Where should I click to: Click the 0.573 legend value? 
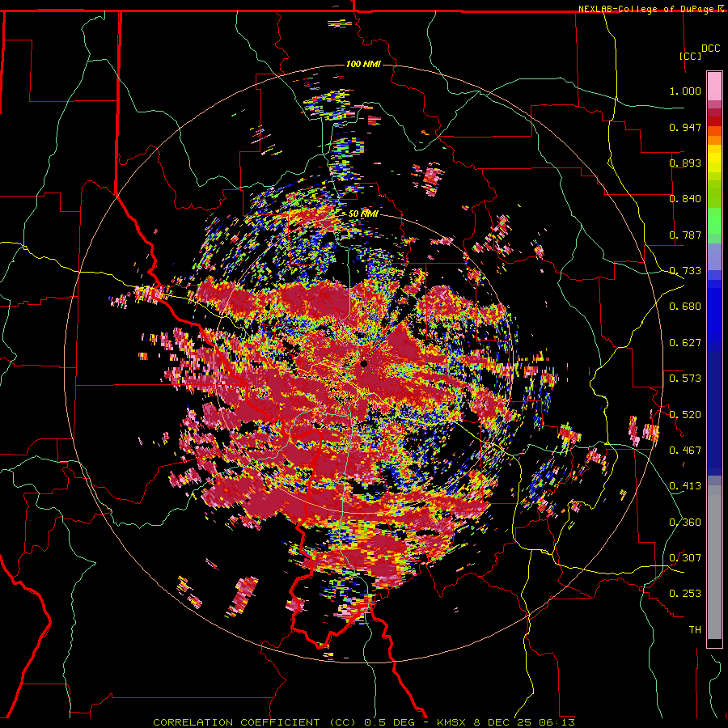click(x=685, y=379)
